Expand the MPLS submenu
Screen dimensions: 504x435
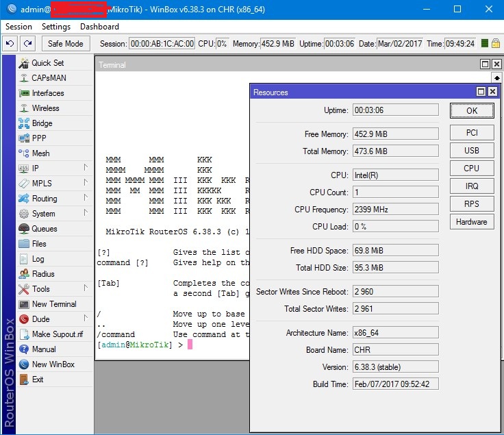pyautogui.click(x=86, y=183)
